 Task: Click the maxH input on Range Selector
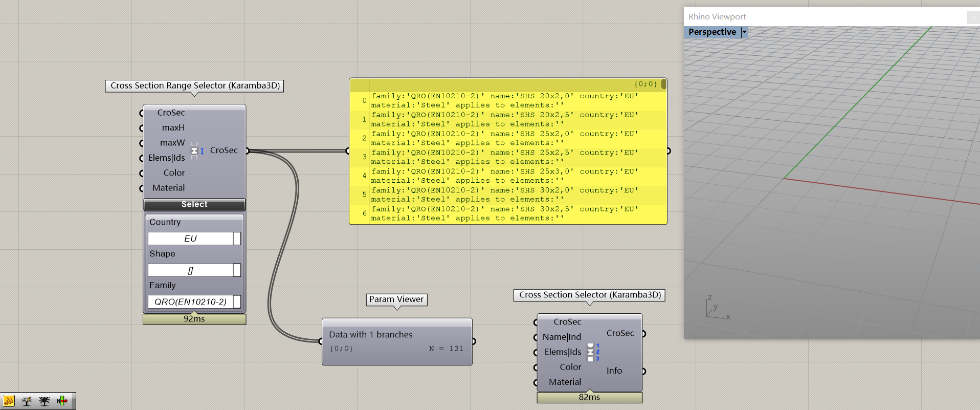173,128
